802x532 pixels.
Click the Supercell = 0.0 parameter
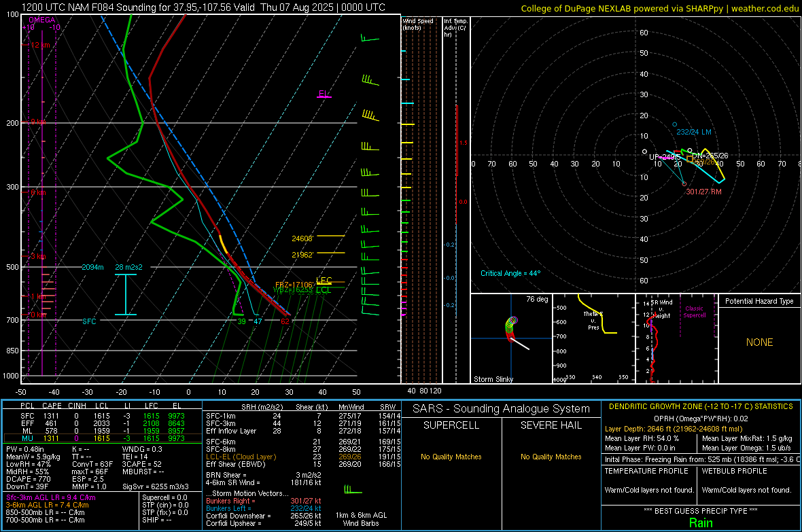coord(164,497)
